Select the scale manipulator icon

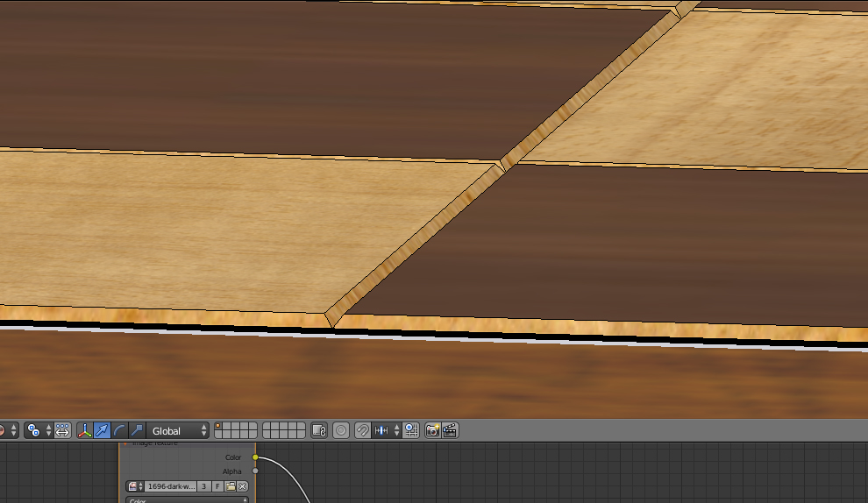pos(137,430)
